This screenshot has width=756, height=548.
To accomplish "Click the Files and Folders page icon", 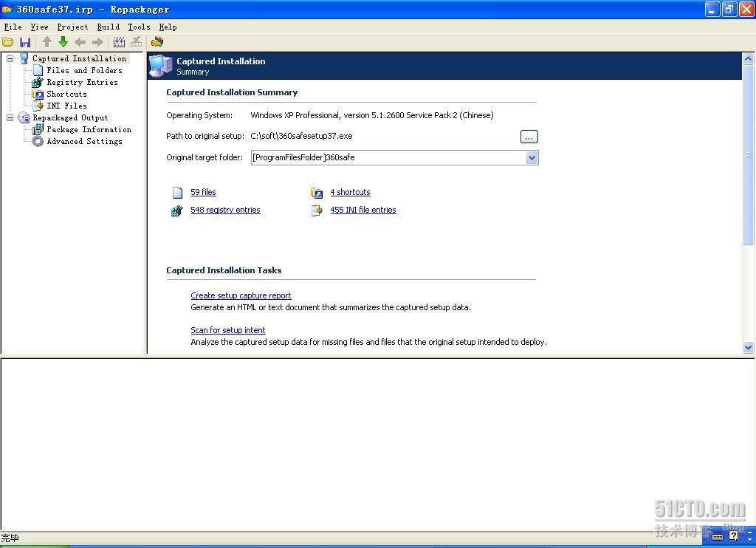I will tap(38, 70).
